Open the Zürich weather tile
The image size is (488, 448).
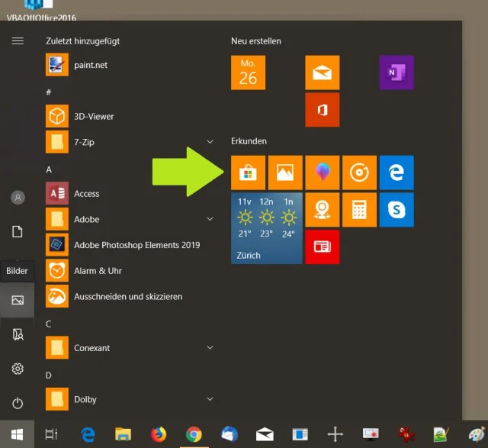pos(267,228)
